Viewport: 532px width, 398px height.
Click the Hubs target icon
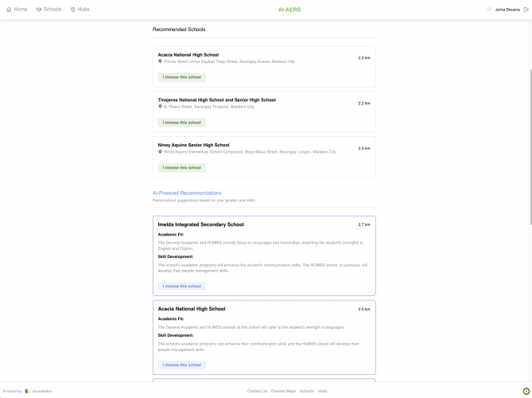tap(73, 10)
